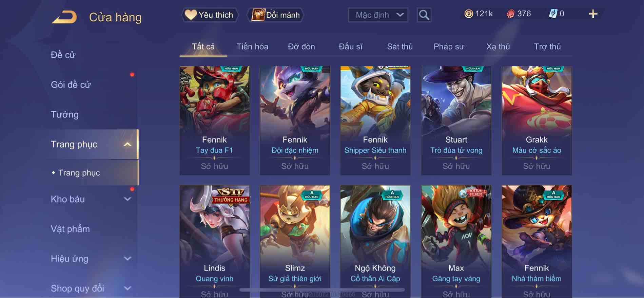Image resolution: width=644 pixels, height=298 pixels.
Task: Switch to the Sát thủ tab
Action: 400,47
